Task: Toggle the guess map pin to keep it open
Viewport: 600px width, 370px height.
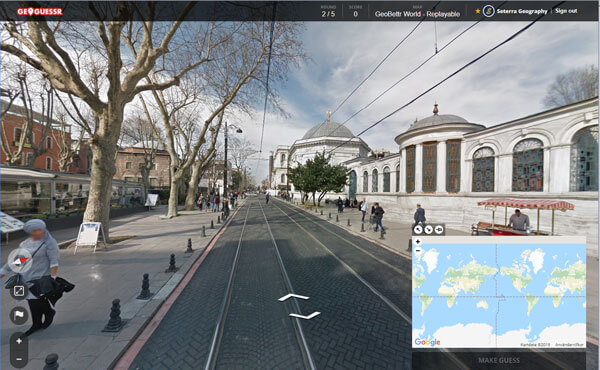Action: click(x=439, y=230)
